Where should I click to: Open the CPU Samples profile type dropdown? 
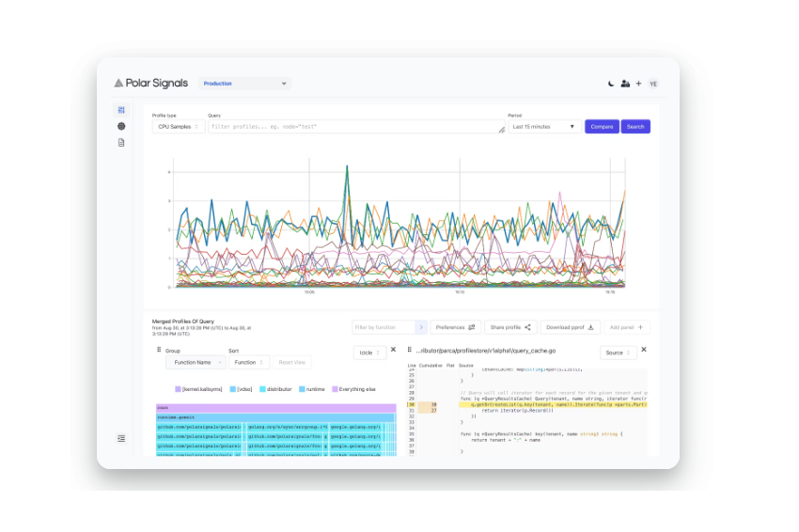coord(179,126)
